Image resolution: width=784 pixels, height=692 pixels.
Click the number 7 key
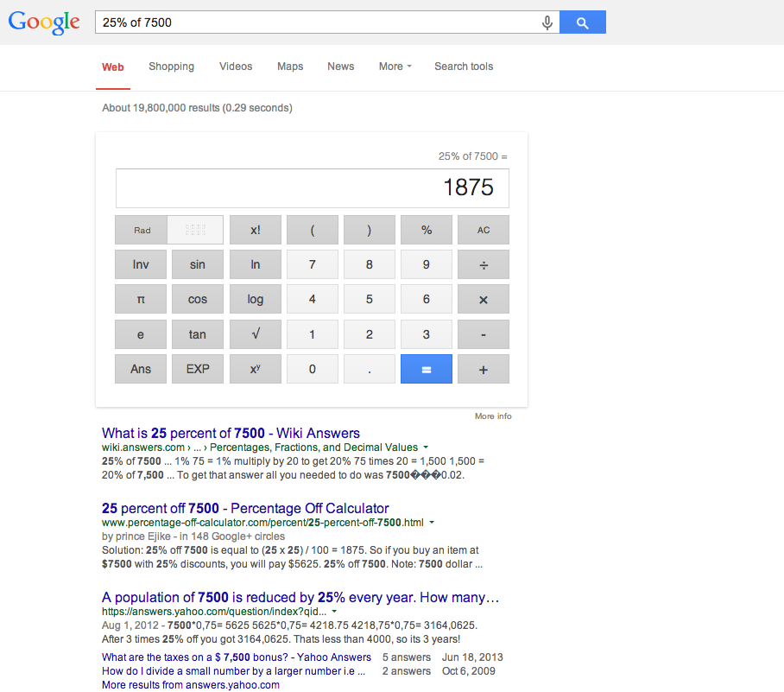[313, 264]
